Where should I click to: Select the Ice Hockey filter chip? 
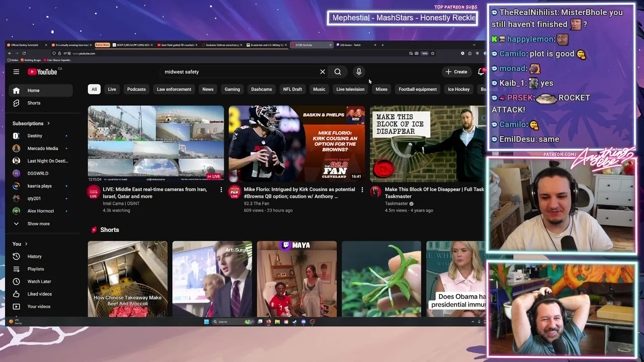[459, 89]
